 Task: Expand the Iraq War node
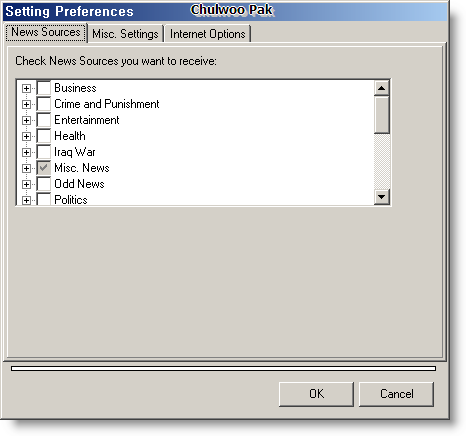coord(26,152)
